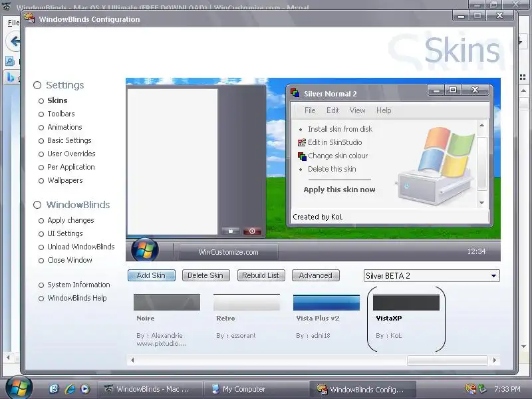Click the By : adni18 author text
This screenshot has height=399, width=532.
point(313,336)
